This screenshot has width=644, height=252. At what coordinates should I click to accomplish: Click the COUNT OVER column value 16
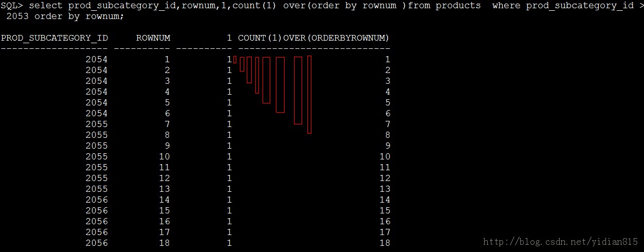pos(385,222)
